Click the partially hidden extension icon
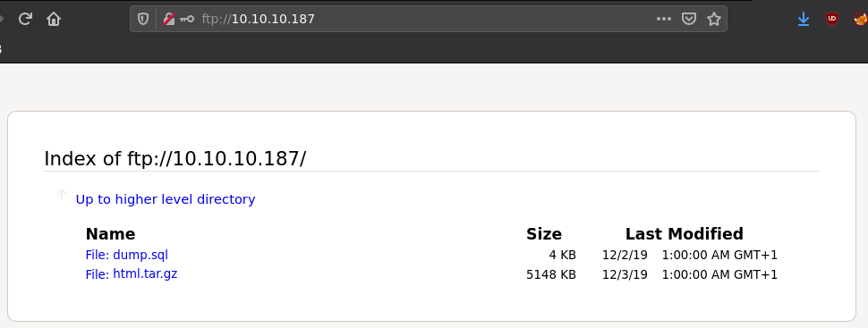The width and height of the screenshot is (868, 328). point(861,19)
